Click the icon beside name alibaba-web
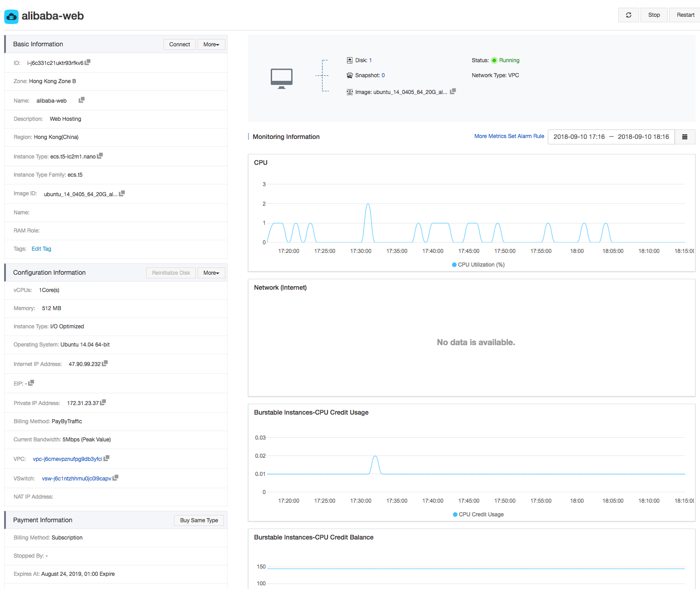The width and height of the screenshot is (700, 589). (x=82, y=100)
